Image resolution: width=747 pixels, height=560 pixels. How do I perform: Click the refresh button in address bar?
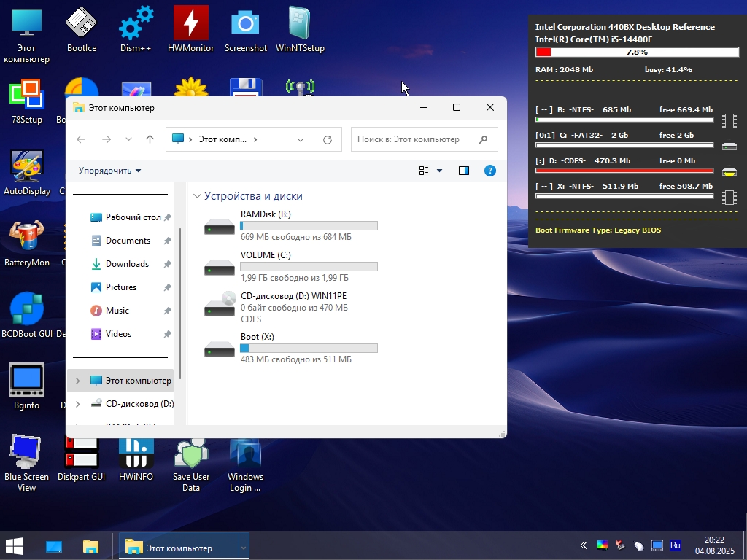click(x=328, y=139)
